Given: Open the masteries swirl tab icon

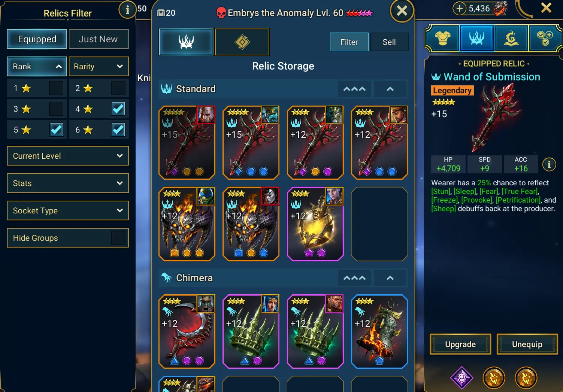Looking at the screenshot, I should click(511, 38).
